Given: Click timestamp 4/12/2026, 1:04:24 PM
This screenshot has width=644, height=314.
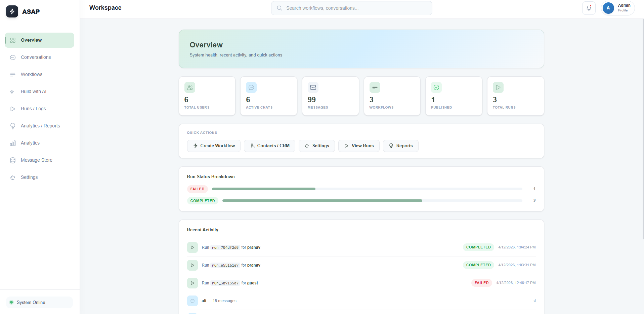Looking at the screenshot, I should (517, 247).
